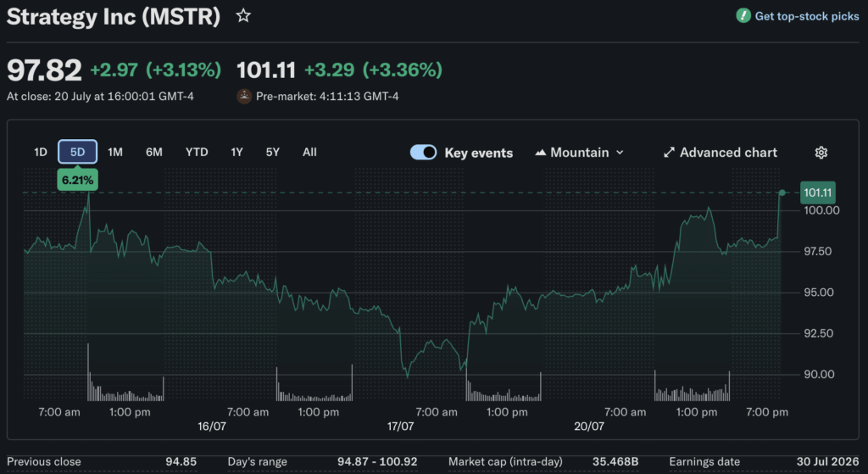Show the 5Y range
Viewport: 868px width, 474px height.
point(272,152)
